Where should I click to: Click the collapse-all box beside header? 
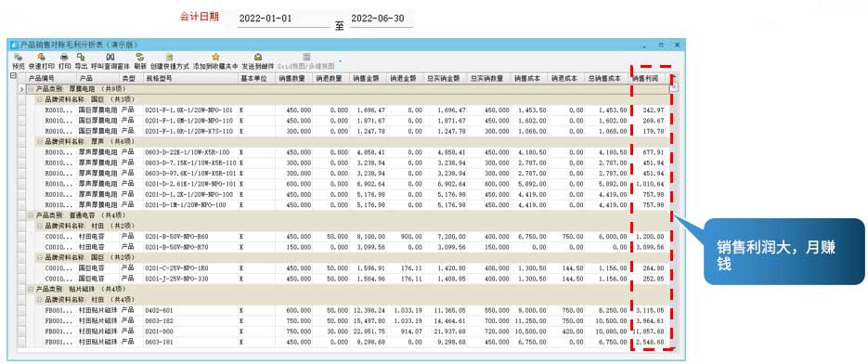[13, 76]
